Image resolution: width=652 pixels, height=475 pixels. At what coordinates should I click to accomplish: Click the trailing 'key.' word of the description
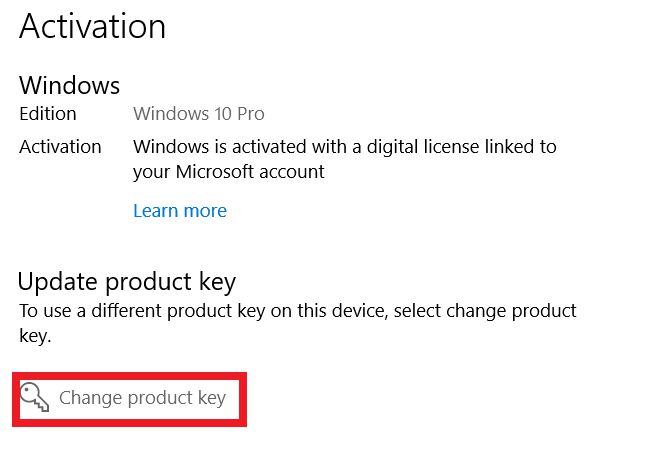[35, 337]
